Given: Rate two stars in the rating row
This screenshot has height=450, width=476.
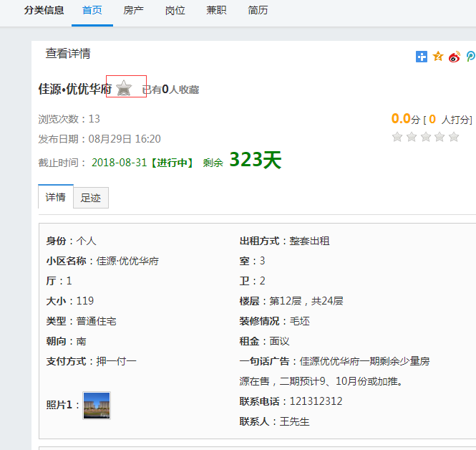Looking at the screenshot, I should [412, 137].
